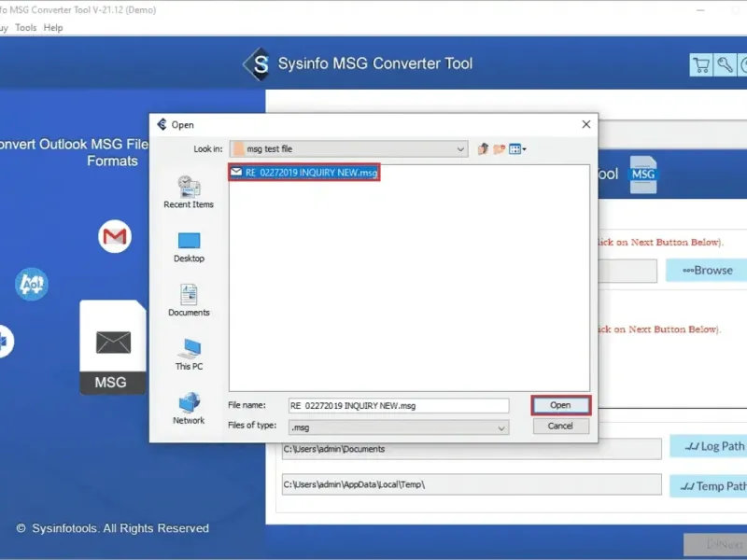Create new folder icon in dialog
This screenshot has height=560, width=747.
(499, 149)
